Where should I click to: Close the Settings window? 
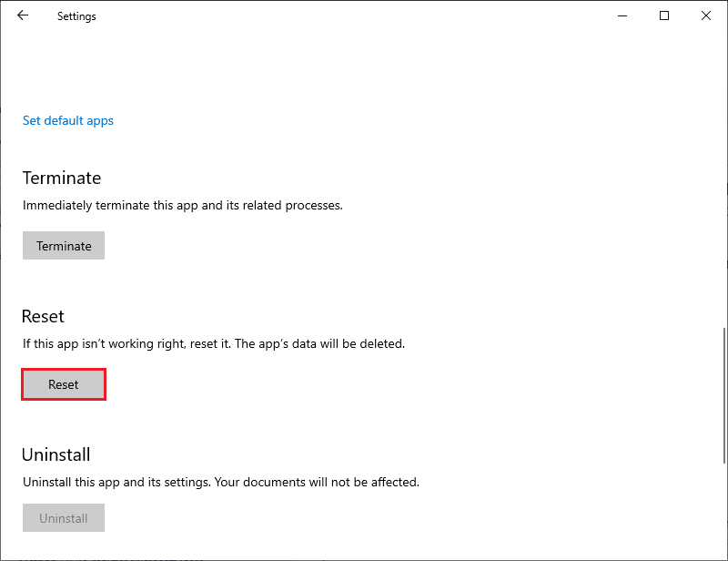click(x=706, y=15)
